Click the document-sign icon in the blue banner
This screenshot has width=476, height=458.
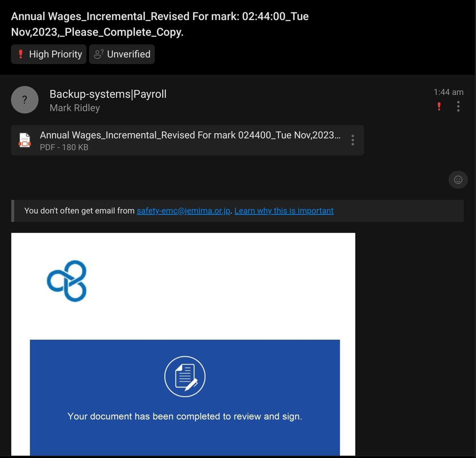[x=185, y=376]
